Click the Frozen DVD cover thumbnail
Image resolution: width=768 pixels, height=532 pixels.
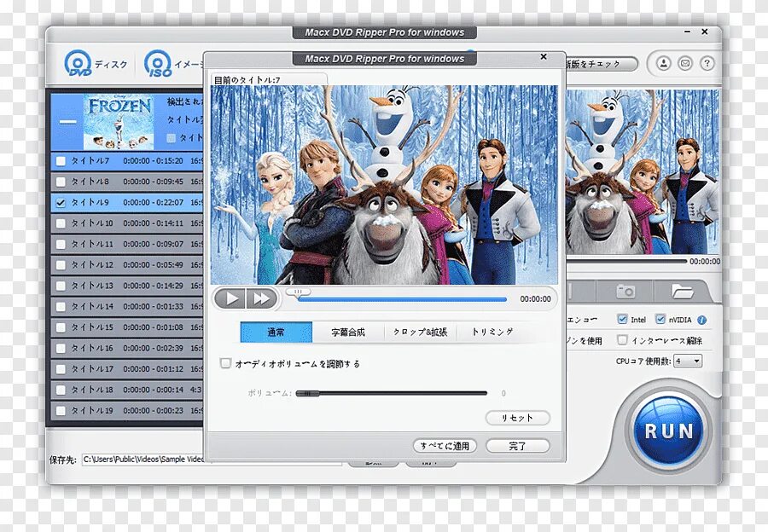click(x=119, y=122)
